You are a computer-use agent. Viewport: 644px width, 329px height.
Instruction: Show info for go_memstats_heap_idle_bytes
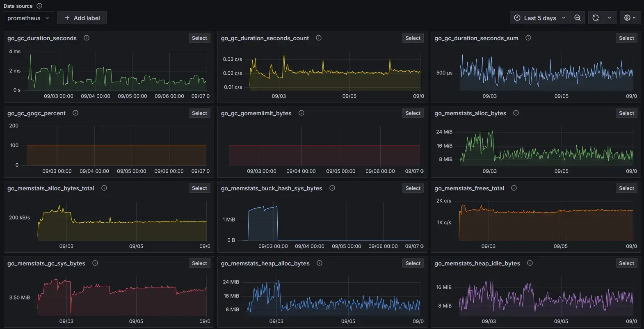coord(530,263)
